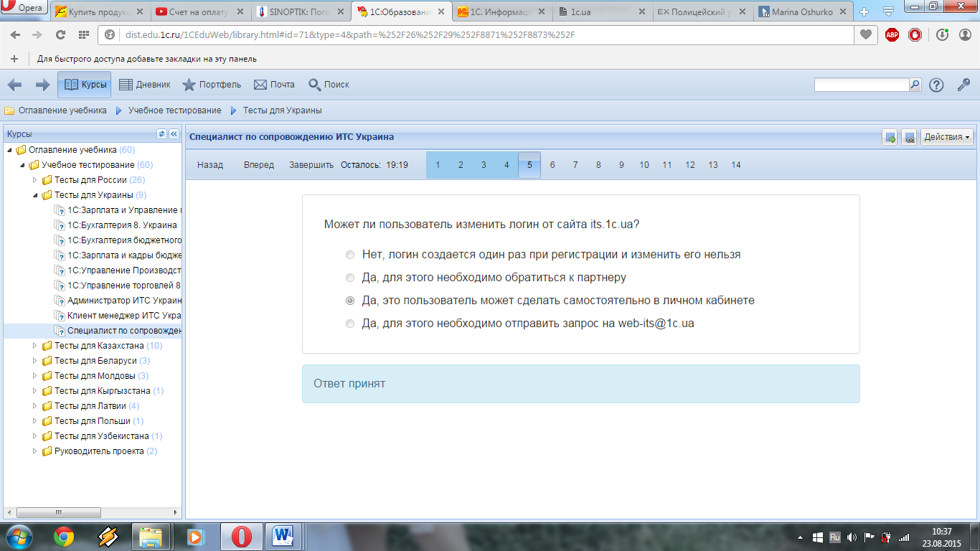The image size is (980, 551).
Task: Click breadcrumb Оглавление учебника
Action: [62, 110]
